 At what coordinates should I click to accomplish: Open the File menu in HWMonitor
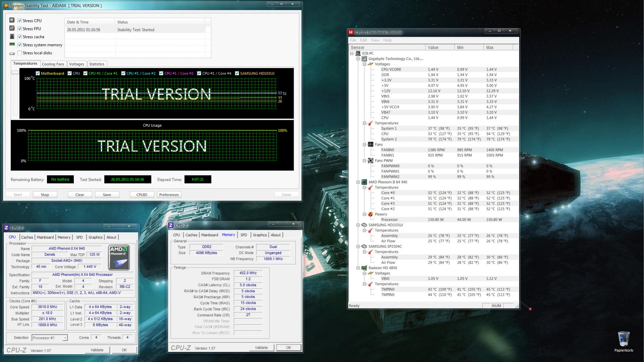click(x=353, y=40)
